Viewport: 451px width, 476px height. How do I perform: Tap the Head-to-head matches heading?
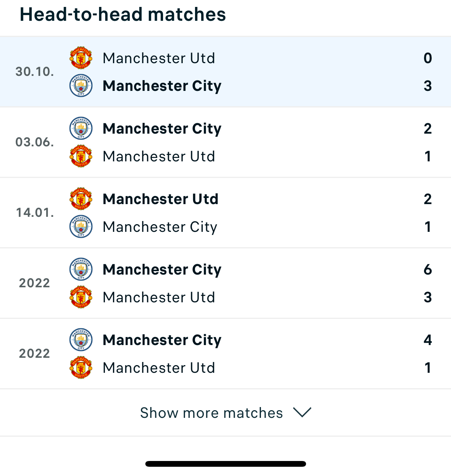point(123,15)
